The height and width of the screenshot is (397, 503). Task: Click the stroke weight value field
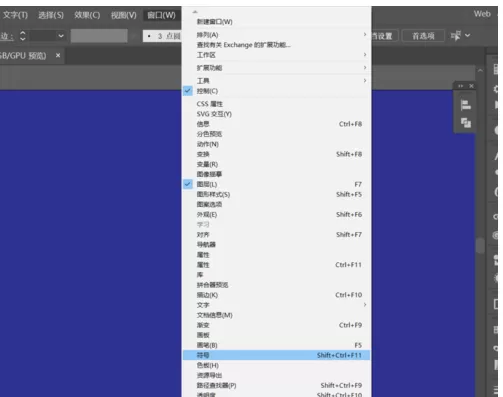coord(42,36)
